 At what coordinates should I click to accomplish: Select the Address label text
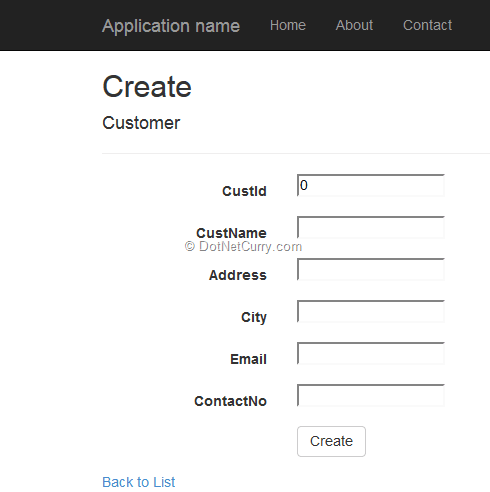click(x=238, y=275)
